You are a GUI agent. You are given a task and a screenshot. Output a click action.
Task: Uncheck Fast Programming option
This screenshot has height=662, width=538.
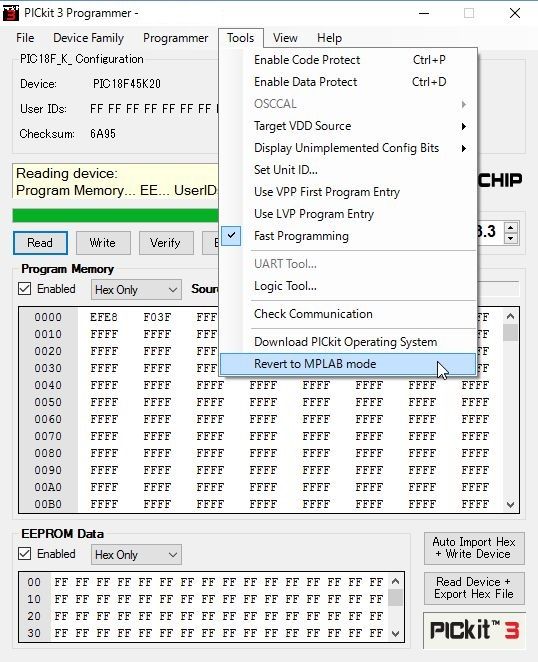pos(348,236)
